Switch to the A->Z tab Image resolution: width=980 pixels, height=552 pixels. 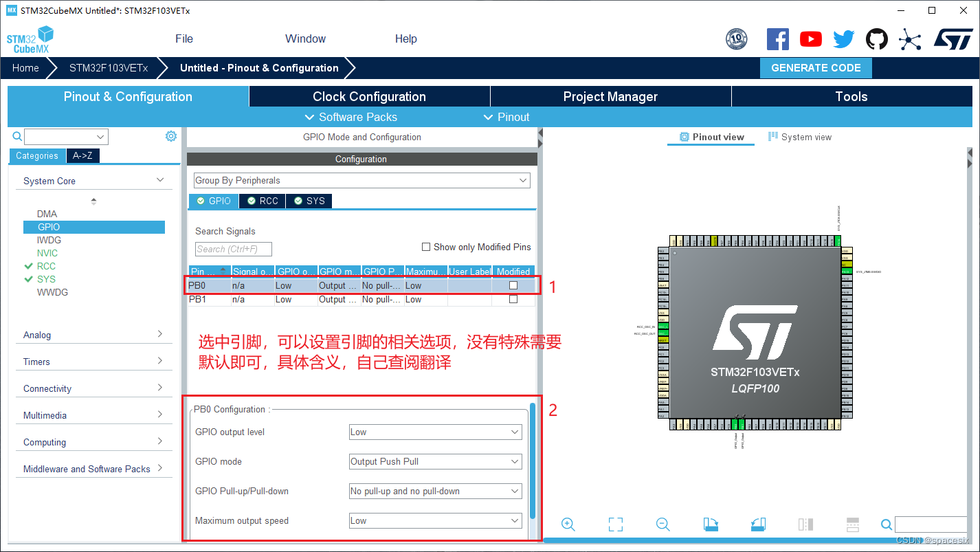pos(82,155)
